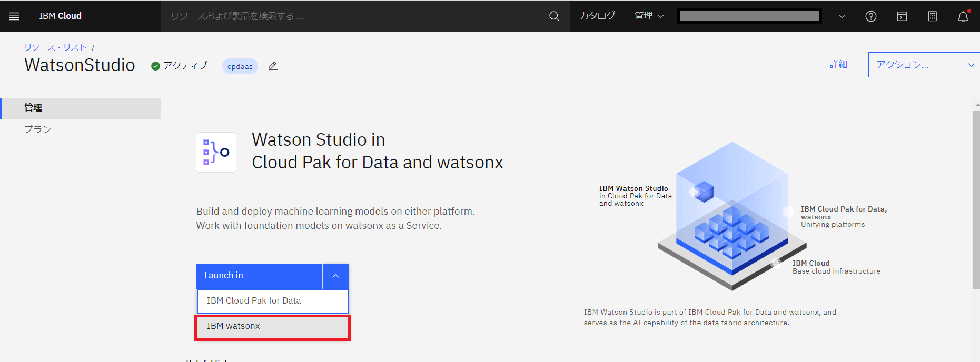Open the アクション... actions dropdown
980x362 pixels.
coord(924,65)
